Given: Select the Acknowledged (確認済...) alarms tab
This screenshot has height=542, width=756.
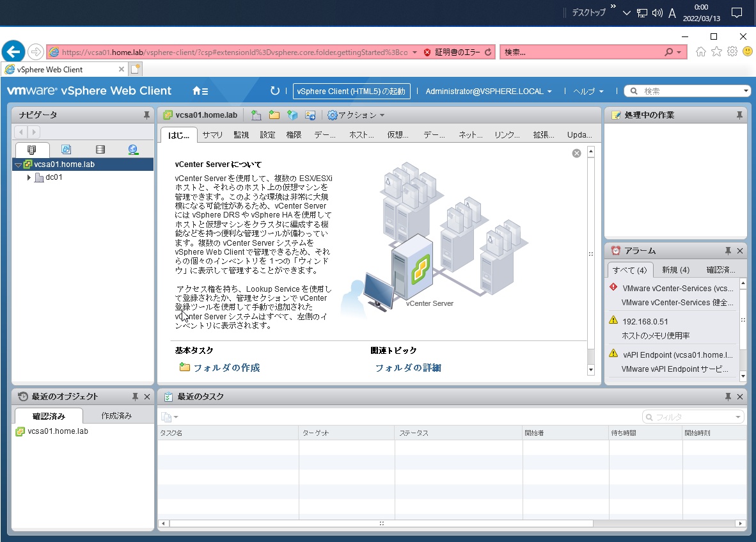Looking at the screenshot, I should [721, 270].
